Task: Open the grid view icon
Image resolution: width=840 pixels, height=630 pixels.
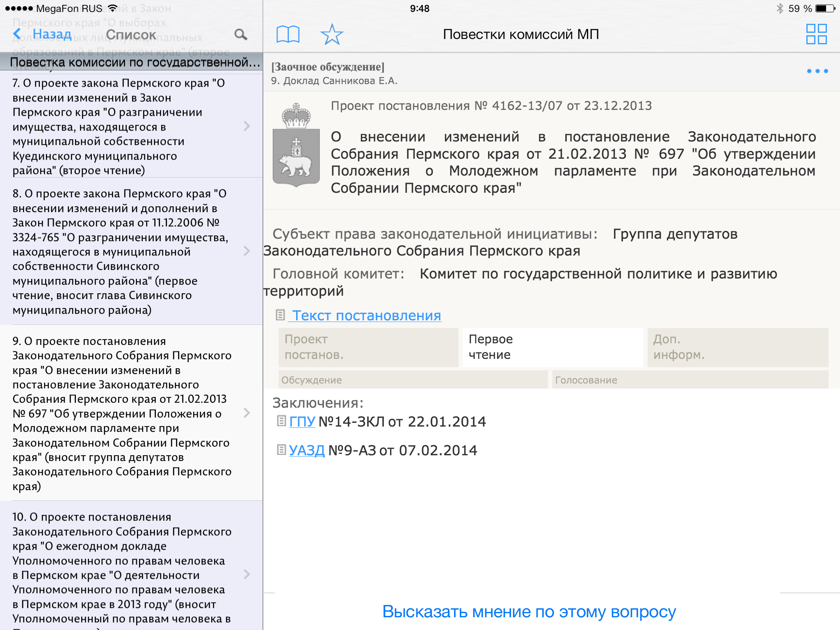Action: (816, 34)
